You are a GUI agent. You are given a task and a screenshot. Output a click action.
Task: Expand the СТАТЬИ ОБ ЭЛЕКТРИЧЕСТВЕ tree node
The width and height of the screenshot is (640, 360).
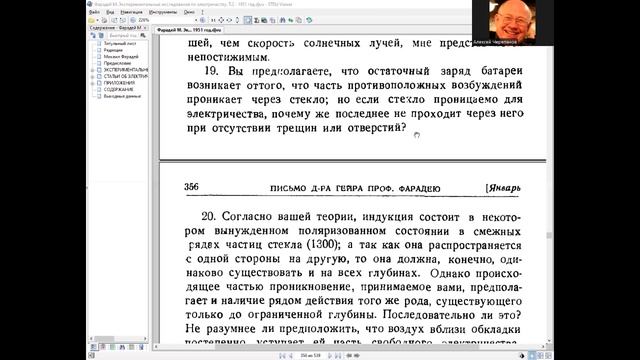click(x=92, y=77)
